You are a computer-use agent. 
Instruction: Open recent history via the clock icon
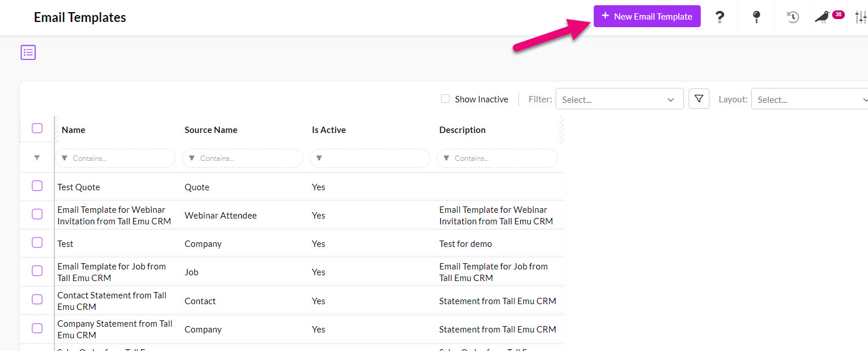tap(792, 17)
